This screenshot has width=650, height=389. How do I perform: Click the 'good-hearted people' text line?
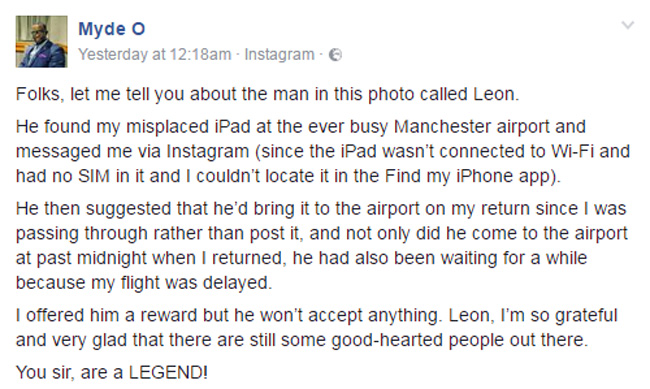[302, 340]
